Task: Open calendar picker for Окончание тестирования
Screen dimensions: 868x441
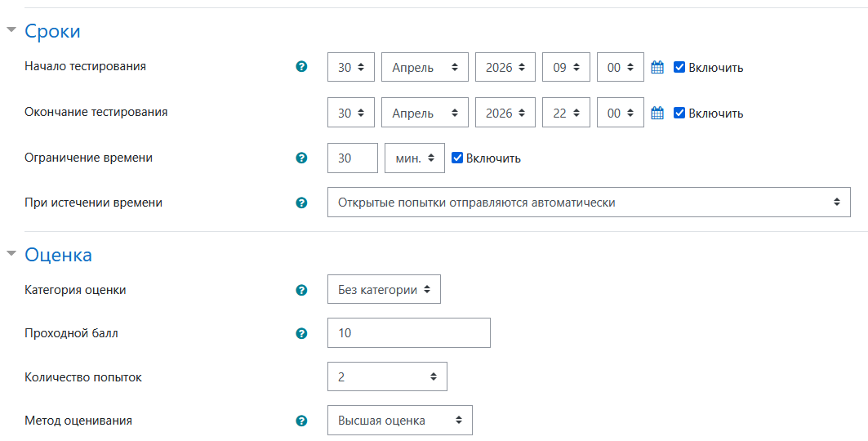Action: tap(657, 113)
